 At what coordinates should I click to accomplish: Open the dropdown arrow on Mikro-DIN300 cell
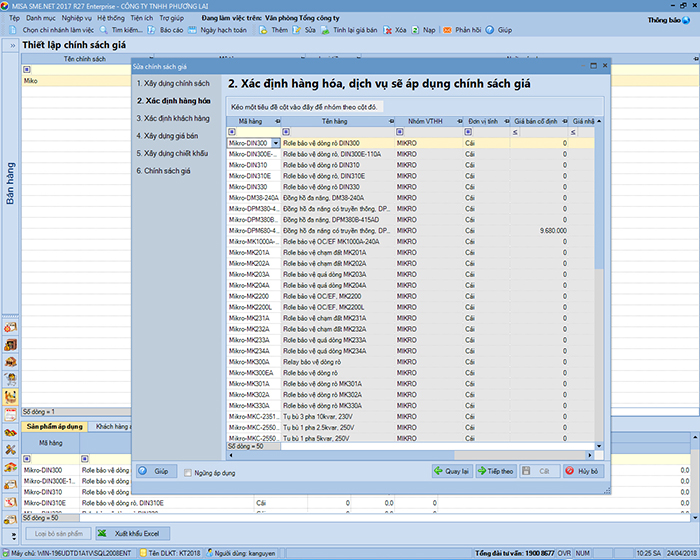click(x=275, y=143)
